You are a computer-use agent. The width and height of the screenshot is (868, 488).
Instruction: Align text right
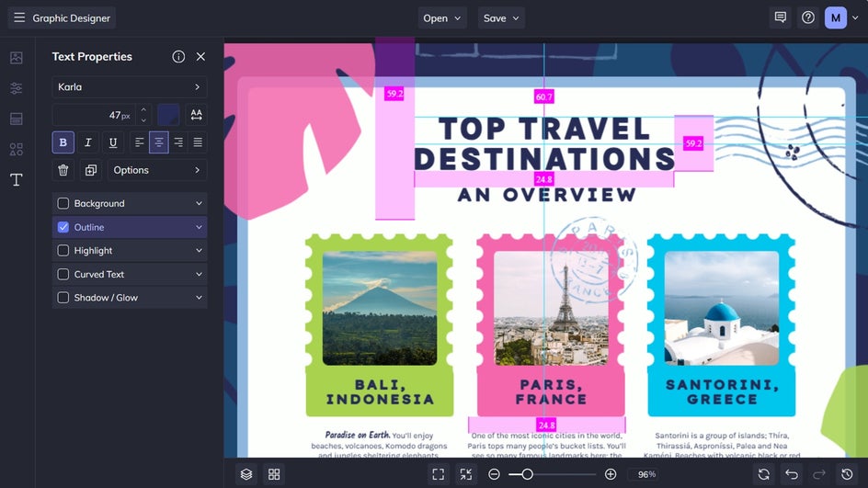178,142
